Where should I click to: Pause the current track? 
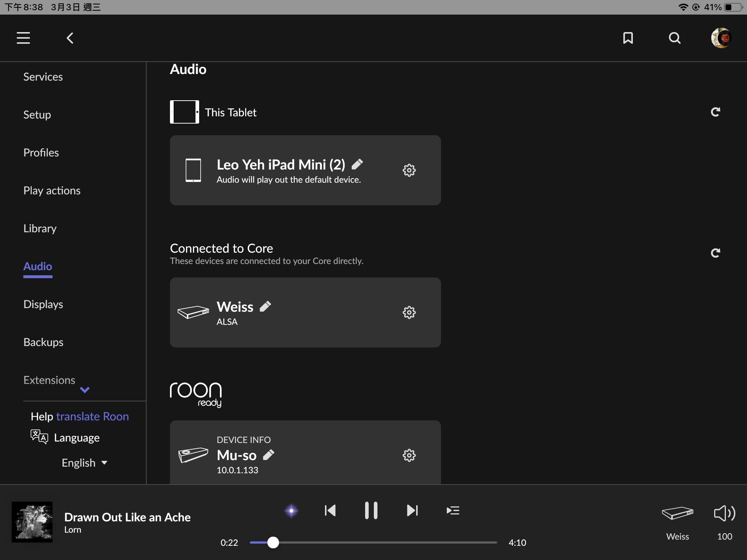pyautogui.click(x=371, y=510)
